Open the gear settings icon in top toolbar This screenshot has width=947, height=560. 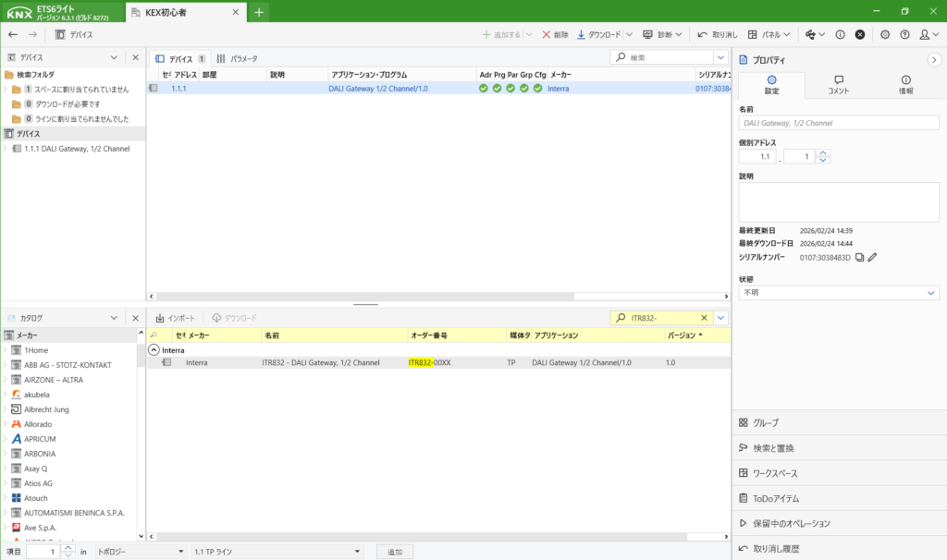pos(885,34)
